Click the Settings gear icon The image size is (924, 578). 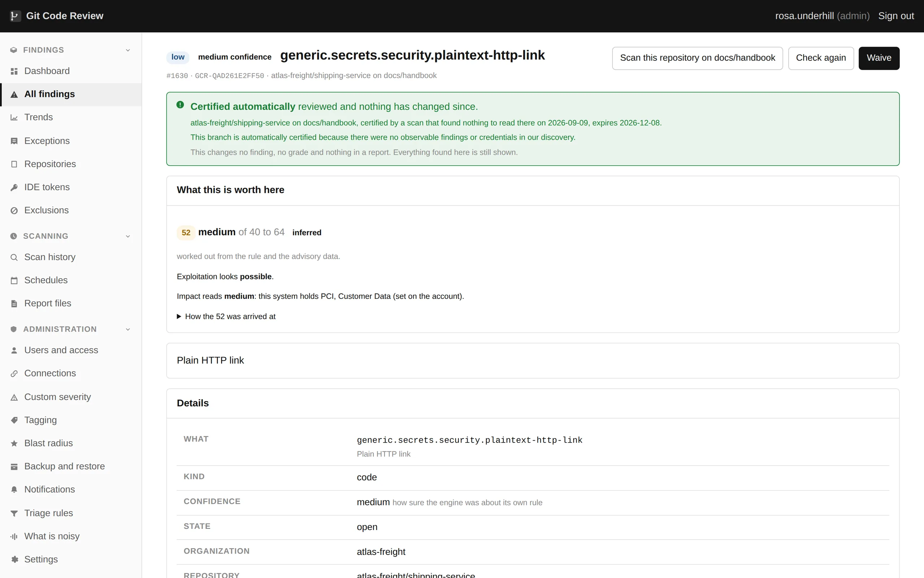pyautogui.click(x=14, y=560)
